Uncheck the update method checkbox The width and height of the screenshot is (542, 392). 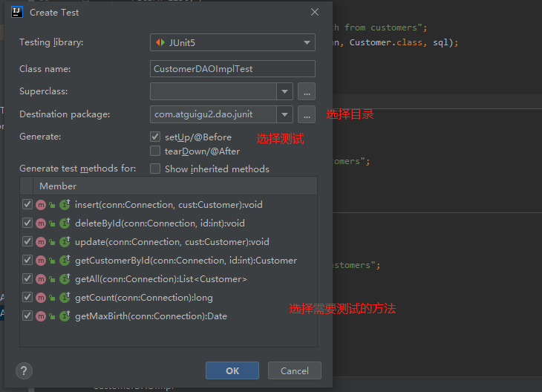pos(27,241)
